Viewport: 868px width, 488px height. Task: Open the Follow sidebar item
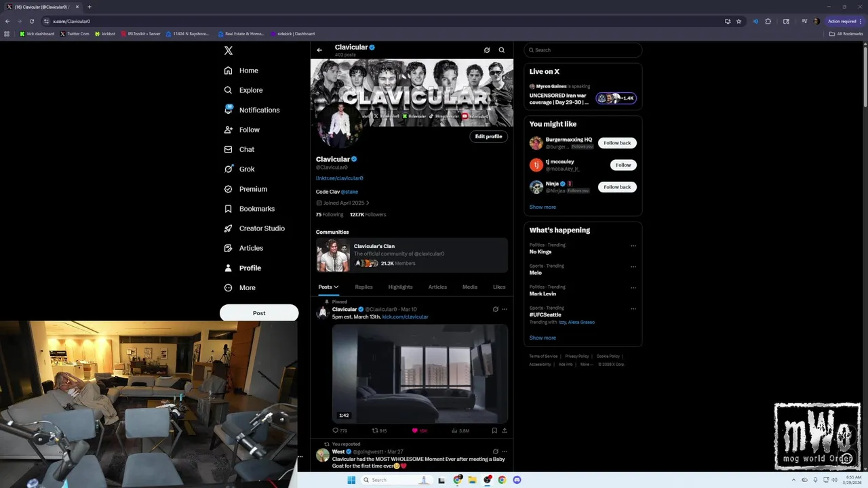click(x=242, y=129)
